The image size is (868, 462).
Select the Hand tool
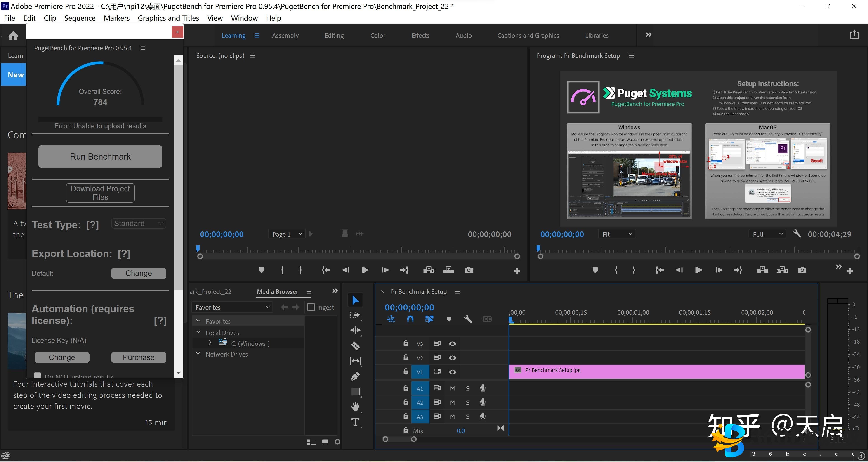click(x=355, y=407)
